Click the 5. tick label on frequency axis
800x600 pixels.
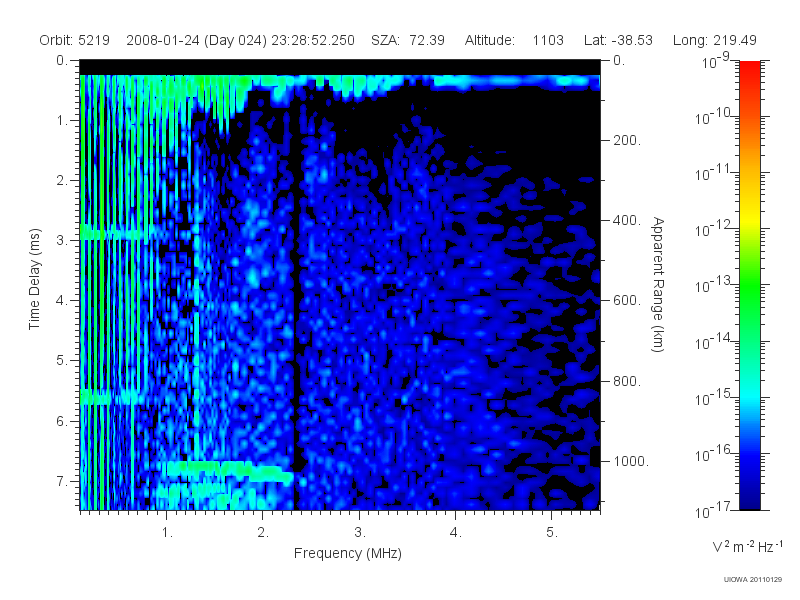pyautogui.click(x=552, y=533)
